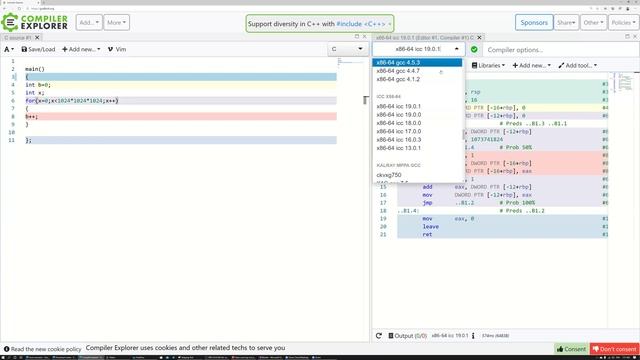Screen dimensions: 640x360
Task: Click source line 8 containing b++;
Action: point(181,117)
